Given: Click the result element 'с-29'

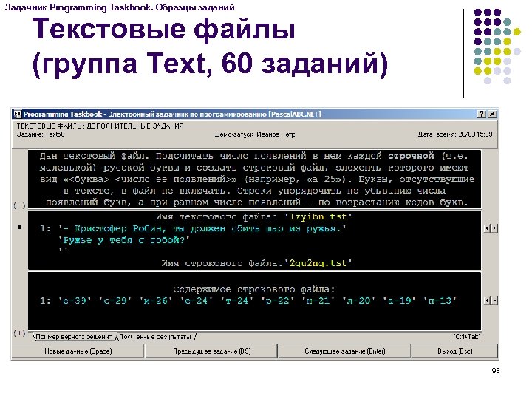Looking at the screenshot, I should coord(115,301).
